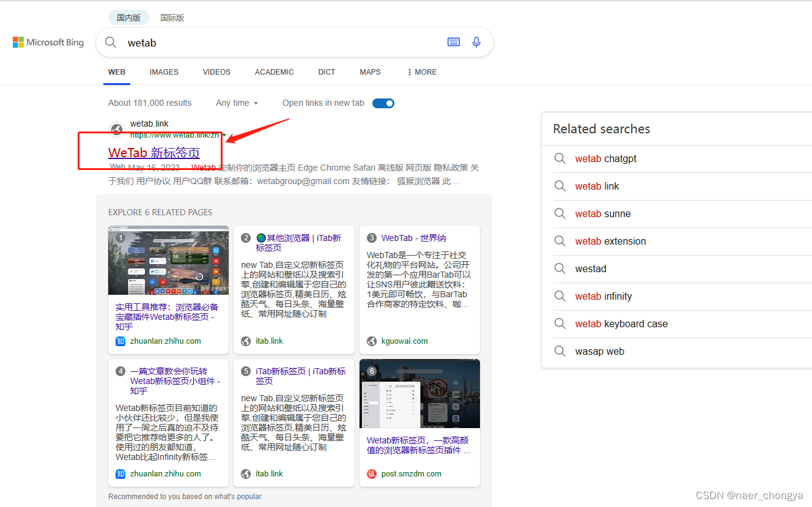The height and width of the screenshot is (507, 812).
Task: Click magnifier icon next to westad
Action: pos(559,268)
